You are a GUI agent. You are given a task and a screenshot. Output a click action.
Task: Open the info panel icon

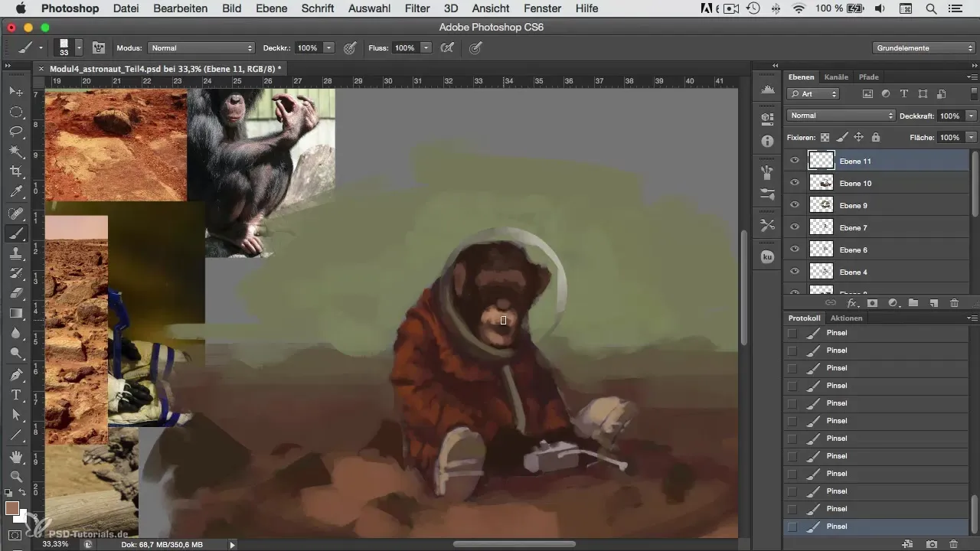(767, 142)
